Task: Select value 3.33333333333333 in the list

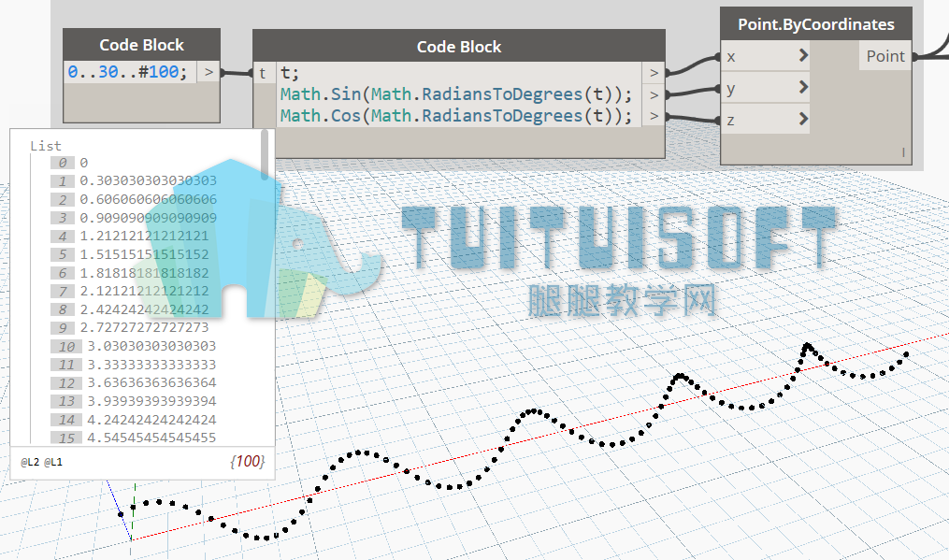Action: pos(151,365)
